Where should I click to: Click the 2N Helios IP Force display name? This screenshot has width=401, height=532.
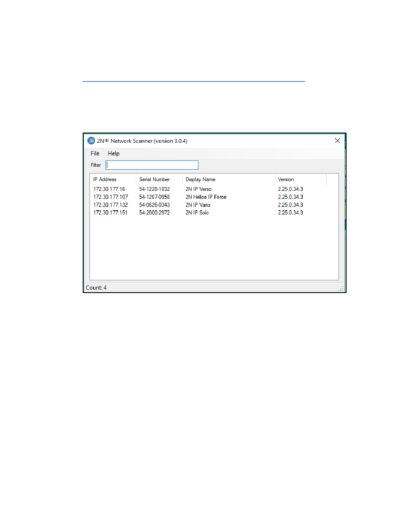206,197
